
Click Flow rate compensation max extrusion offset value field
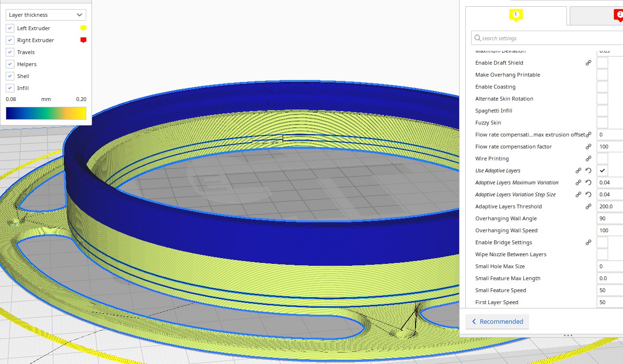click(610, 135)
